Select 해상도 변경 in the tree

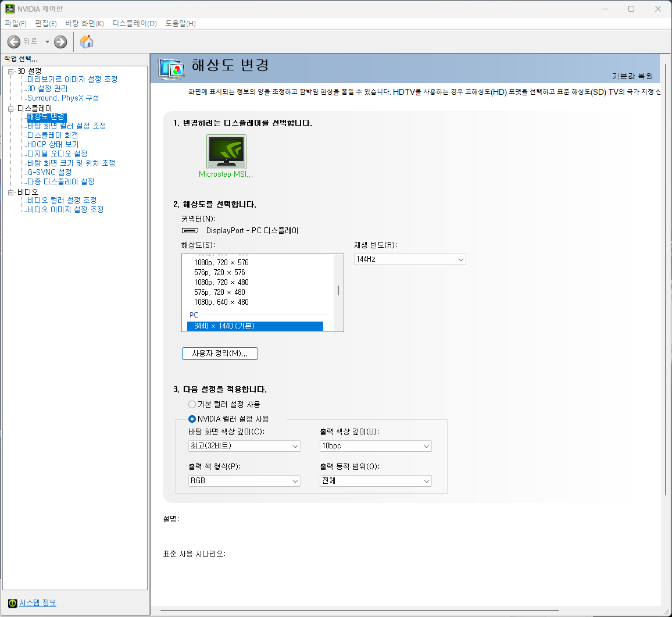point(47,117)
